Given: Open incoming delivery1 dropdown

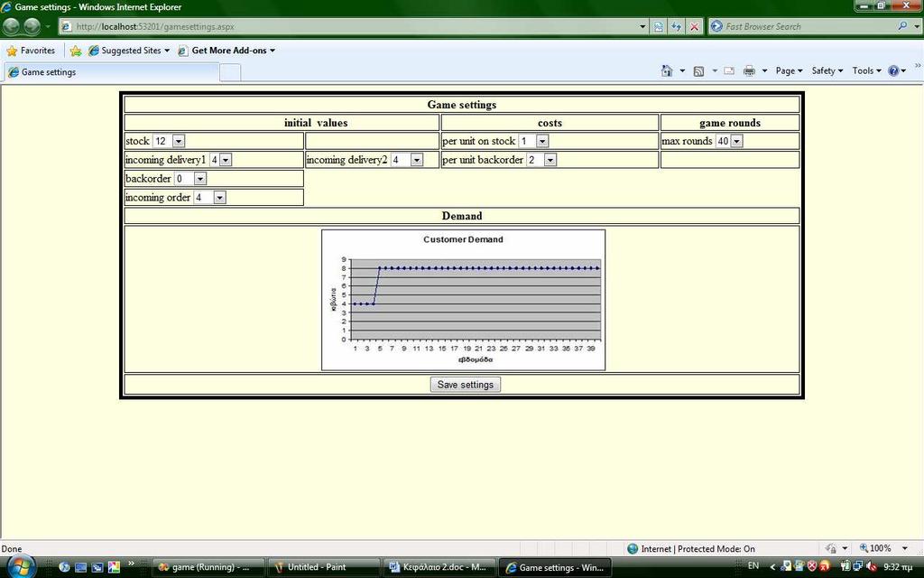Looking at the screenshot, I should [226, 160].
